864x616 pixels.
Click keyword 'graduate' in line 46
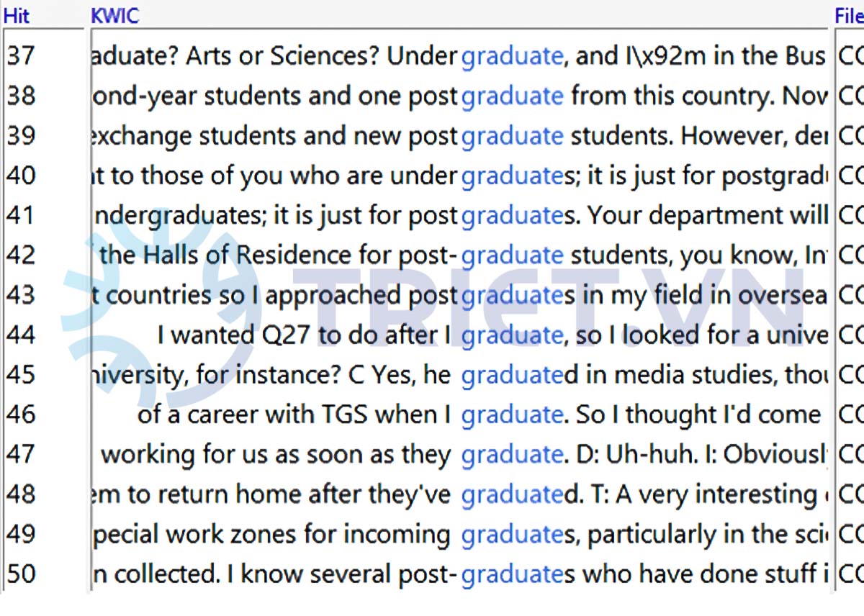pyautogui.click(x=512, y=415)
